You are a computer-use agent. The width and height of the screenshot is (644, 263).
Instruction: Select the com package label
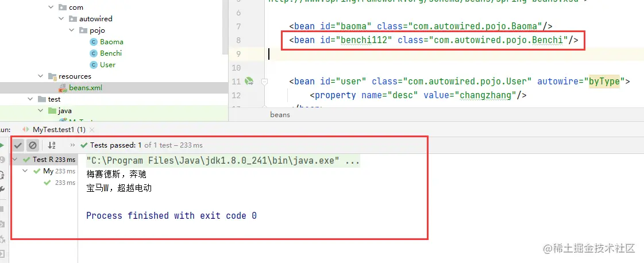point(76,7)
